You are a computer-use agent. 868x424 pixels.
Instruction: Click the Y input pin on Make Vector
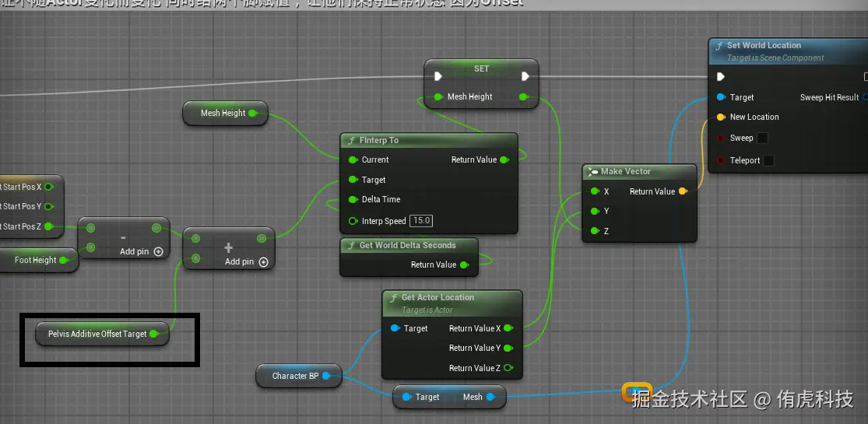click(x=595, y=211)
